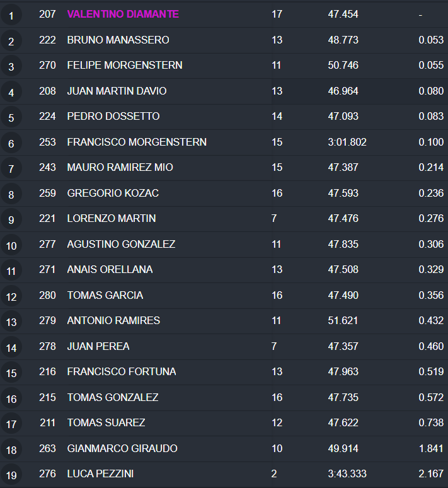This screenshot has width=448, height=488.
Task: Click the position 13 circle badge
Action: [11, 322]
